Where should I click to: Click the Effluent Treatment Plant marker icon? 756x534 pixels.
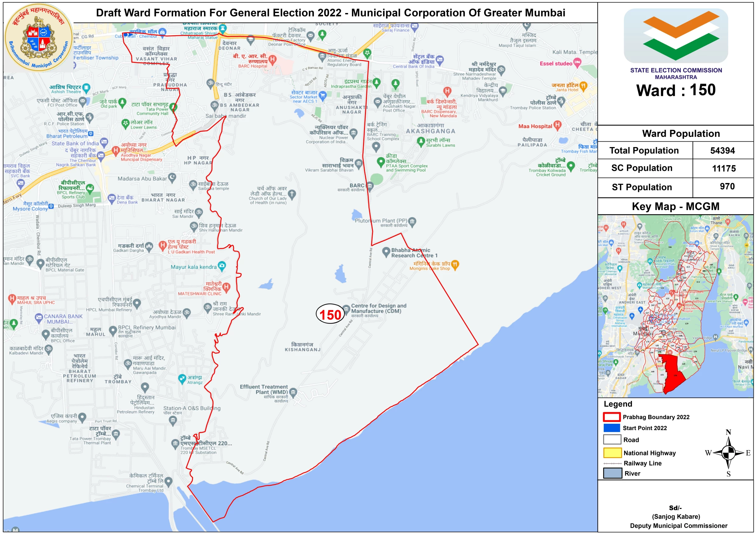coord(293,392)
